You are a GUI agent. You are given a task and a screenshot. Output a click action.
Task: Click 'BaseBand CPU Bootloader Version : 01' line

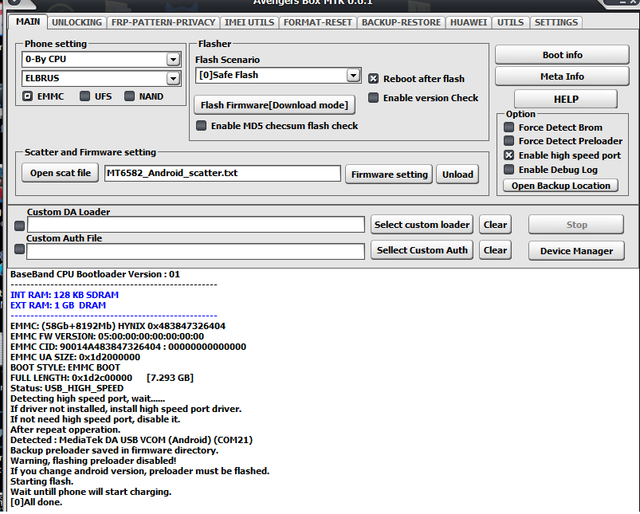coord(95,274)
